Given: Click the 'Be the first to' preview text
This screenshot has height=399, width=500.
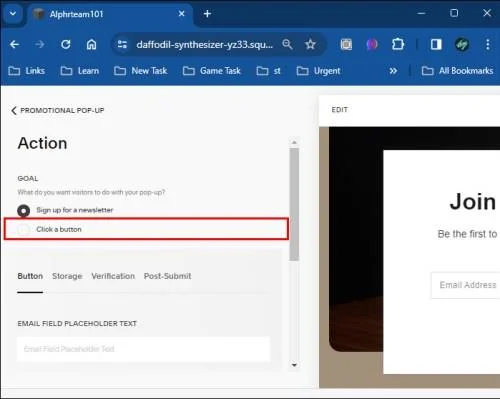Looking at the screenshot, I should coord(467,234).
